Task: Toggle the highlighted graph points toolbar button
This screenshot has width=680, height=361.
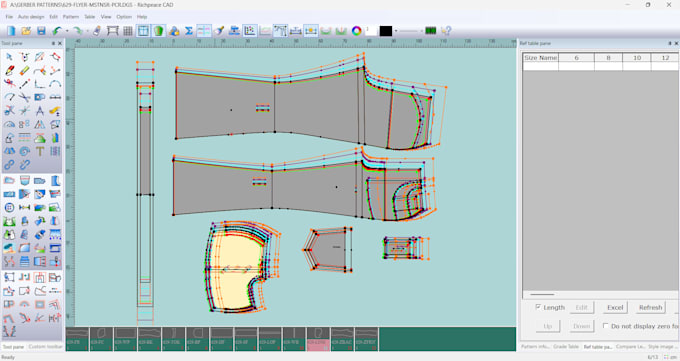Action: (x=249, y=31)
